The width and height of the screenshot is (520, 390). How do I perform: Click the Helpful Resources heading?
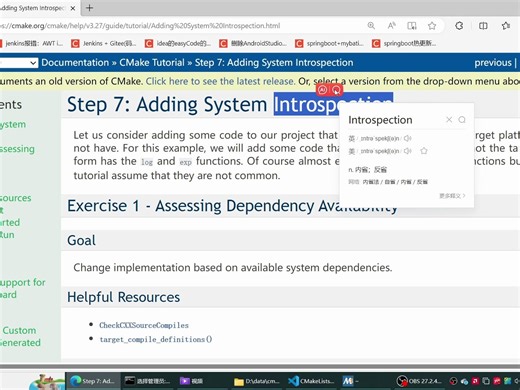click(123, 297)
